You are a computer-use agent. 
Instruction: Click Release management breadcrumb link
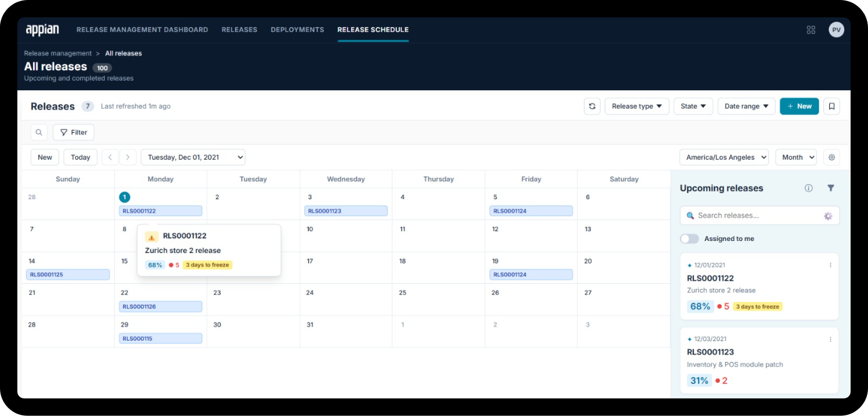(x=58, y=53)
